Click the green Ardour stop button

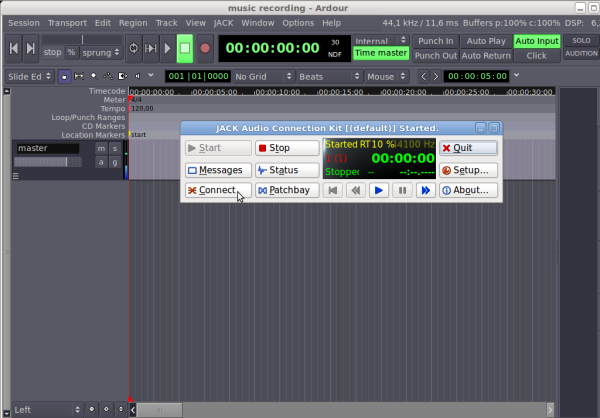185,49
